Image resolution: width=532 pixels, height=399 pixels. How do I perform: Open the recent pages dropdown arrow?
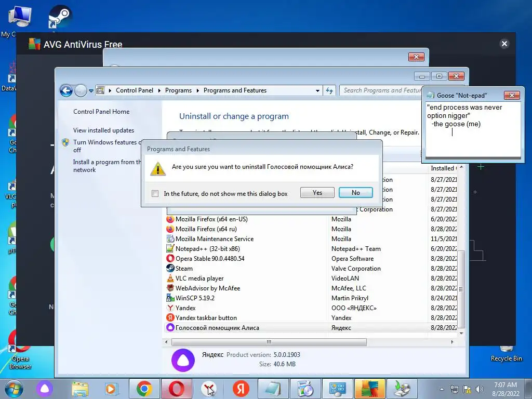(x=91, y=91)
